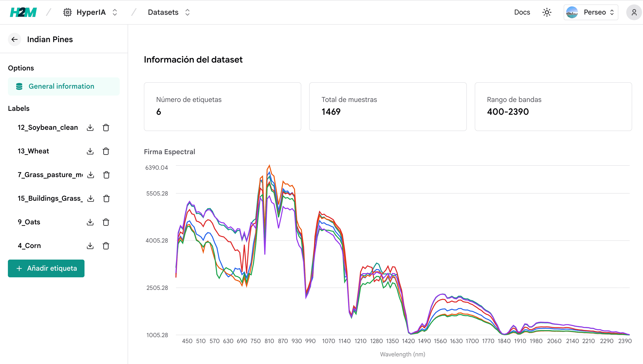Open the user profile icon
Viewport: 643px width, 364px height.
634,12
